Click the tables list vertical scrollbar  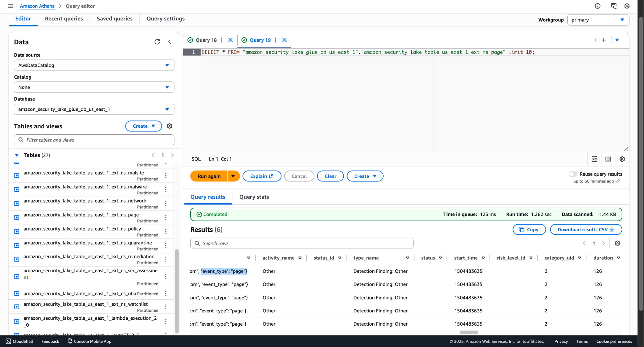[x=177, y=291]
